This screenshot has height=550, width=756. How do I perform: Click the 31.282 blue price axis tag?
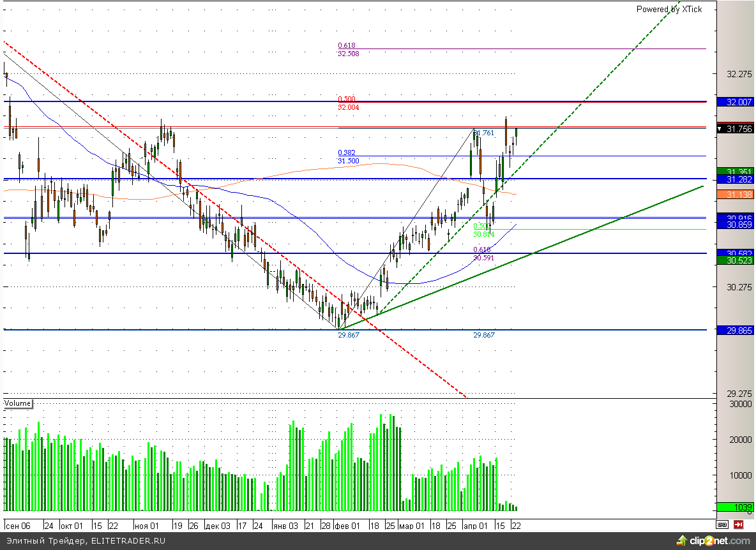point(736,180)
